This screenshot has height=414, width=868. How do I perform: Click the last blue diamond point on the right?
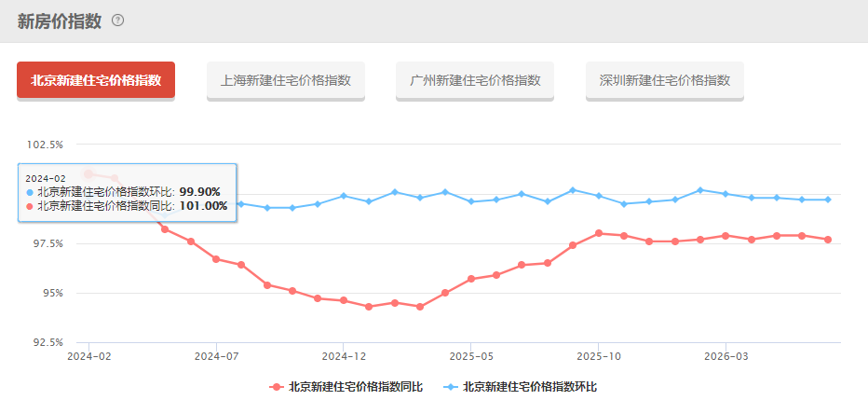click(828, 200)
